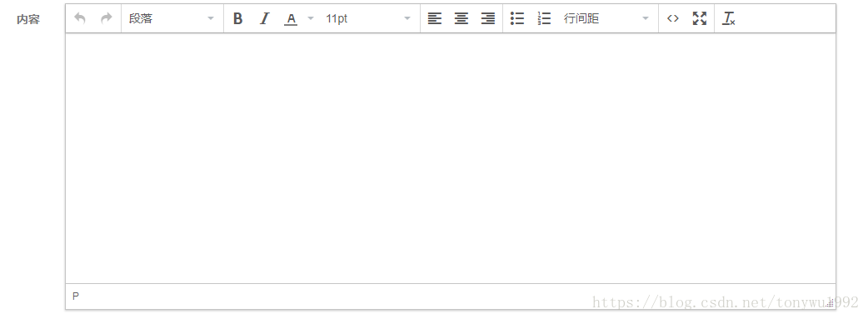
Task: Align text to the left
Action: pos(435,18)
